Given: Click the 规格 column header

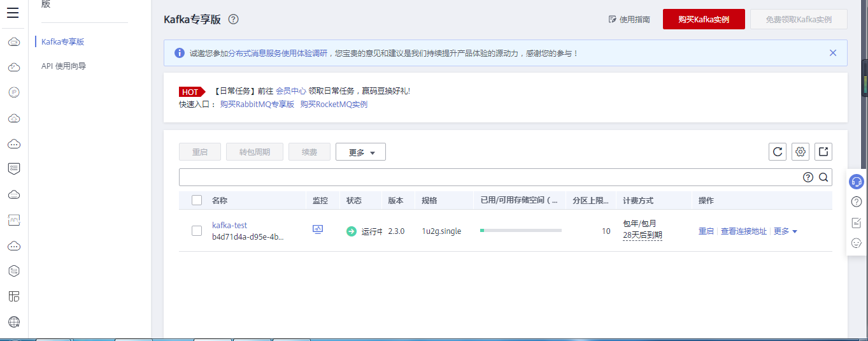Looking at the screenshot, I should tap(429, 200).
